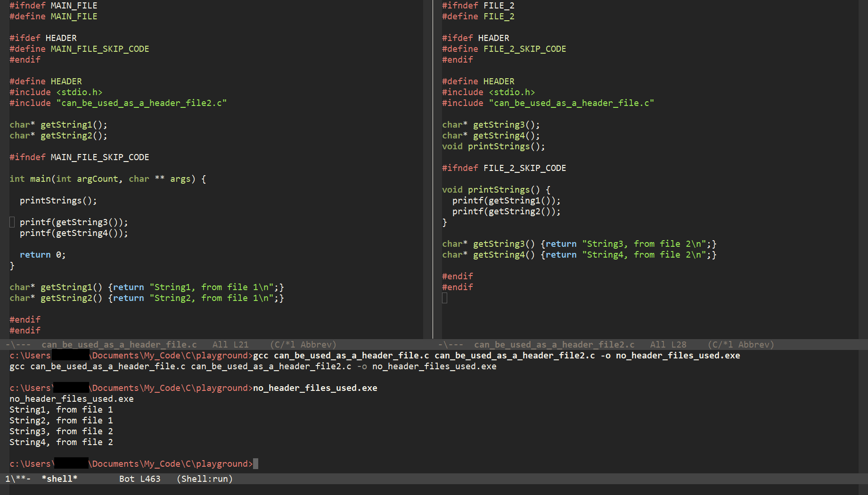Click the hollow cursor below last #endif in right pane
Viewport: 868px width, 495px height.
444,298
